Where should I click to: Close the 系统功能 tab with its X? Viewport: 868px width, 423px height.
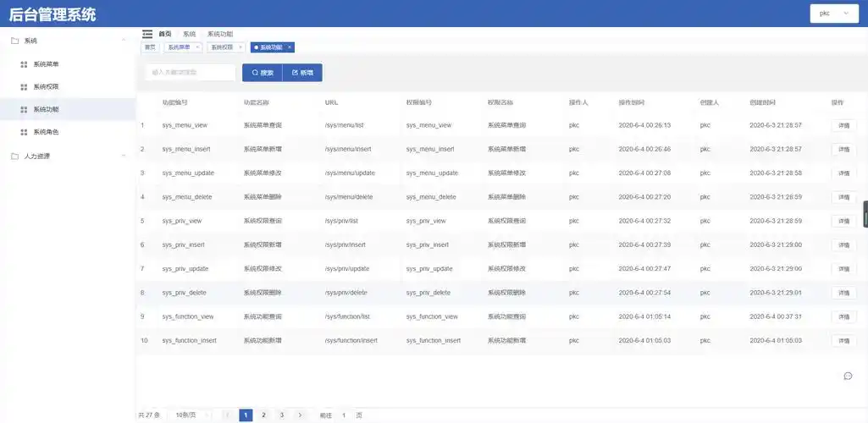pyautogui.click(x=290, y=47)
